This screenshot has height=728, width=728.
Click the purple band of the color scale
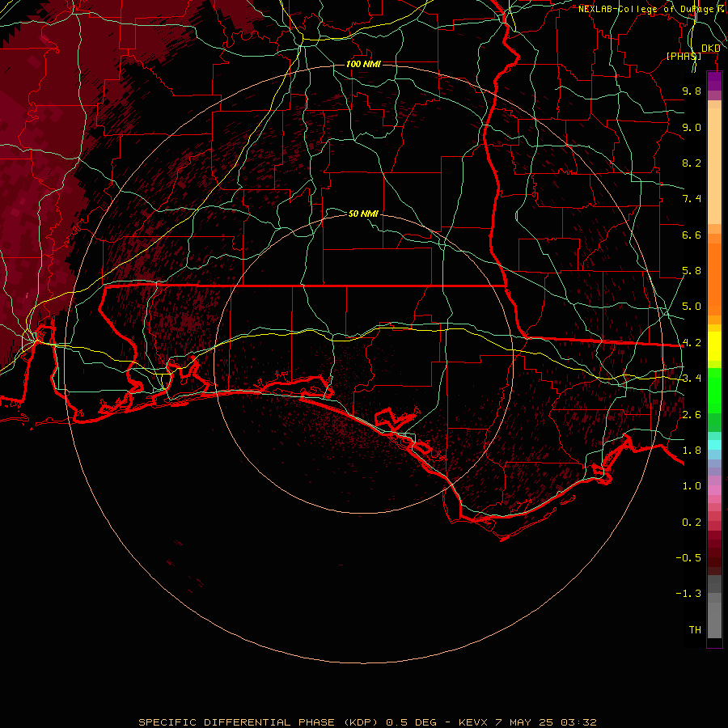[x=714, y=81]
